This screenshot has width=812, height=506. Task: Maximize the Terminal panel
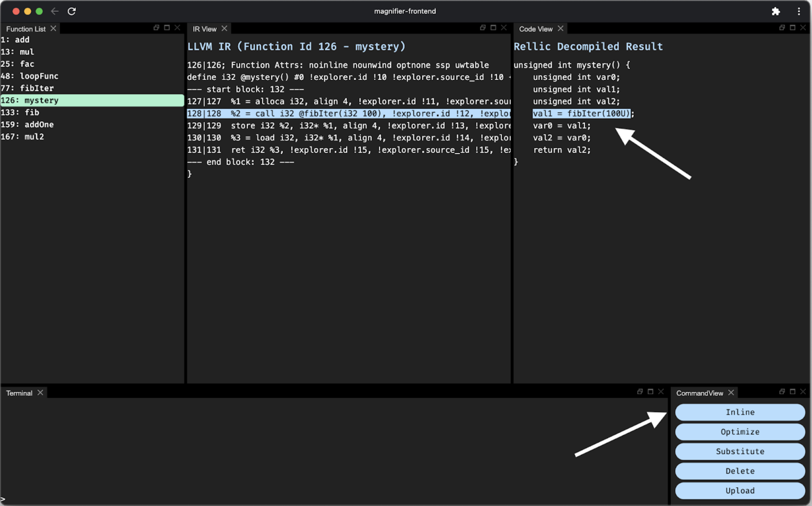pos(650,392)
